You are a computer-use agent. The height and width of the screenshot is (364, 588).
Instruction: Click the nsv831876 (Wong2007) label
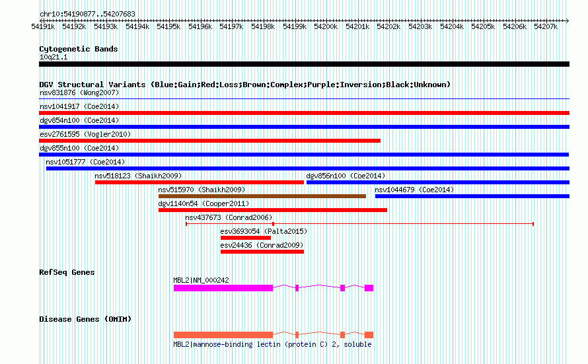pyautogui.click(x=79, y=92)
